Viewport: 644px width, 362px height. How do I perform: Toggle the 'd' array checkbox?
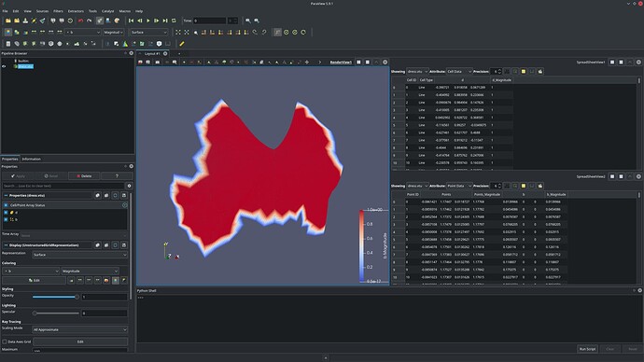(6, 213)
